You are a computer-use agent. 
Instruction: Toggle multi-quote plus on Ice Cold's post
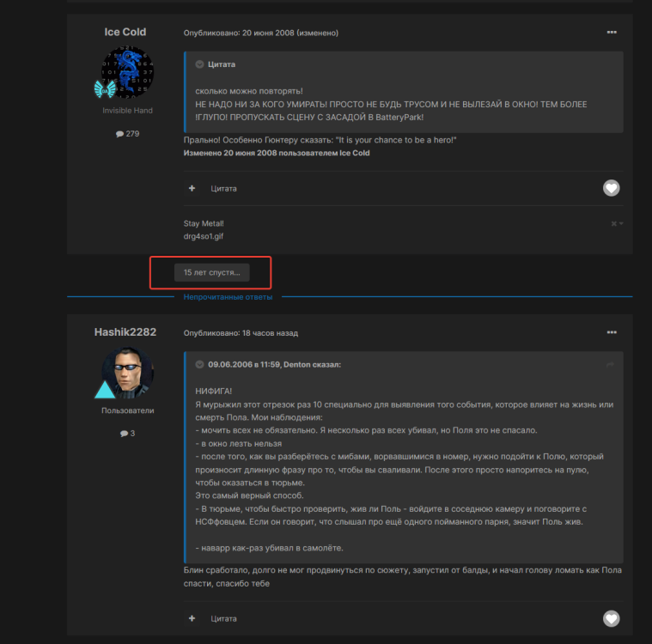coord(192,188)
